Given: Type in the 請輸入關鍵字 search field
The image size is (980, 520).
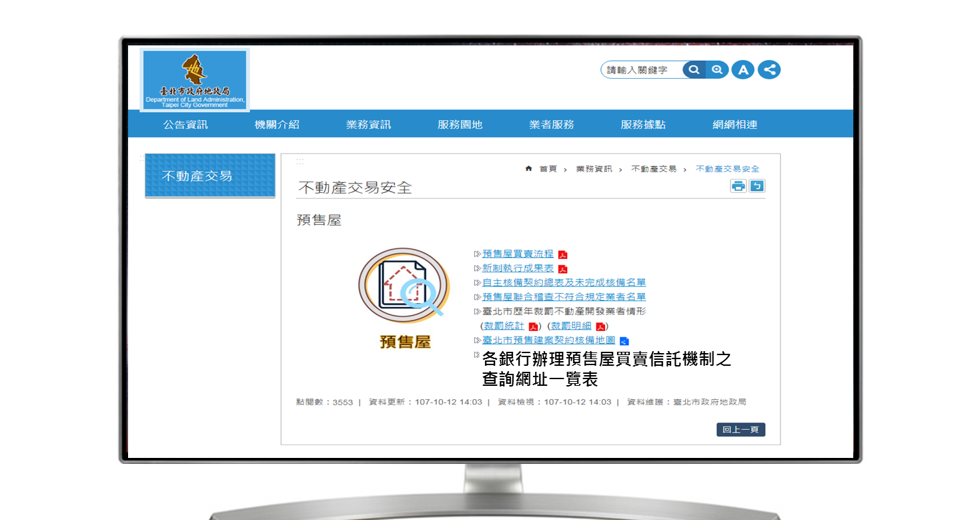Looking at the screenshot, I should 640,70.
